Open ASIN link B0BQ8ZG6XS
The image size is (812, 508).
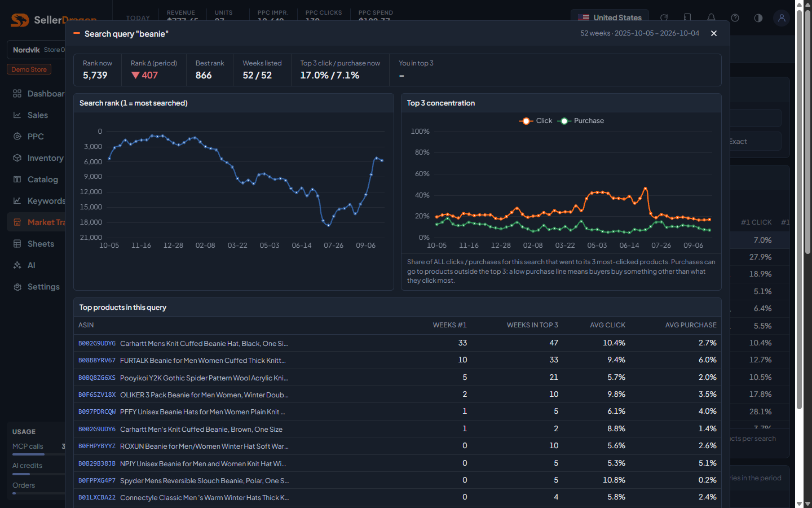97,378
